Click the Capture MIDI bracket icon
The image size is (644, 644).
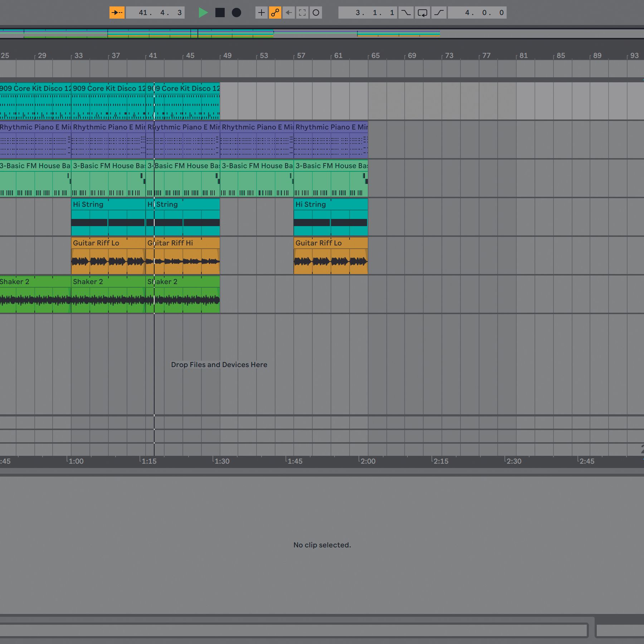(x=302, y=13)
